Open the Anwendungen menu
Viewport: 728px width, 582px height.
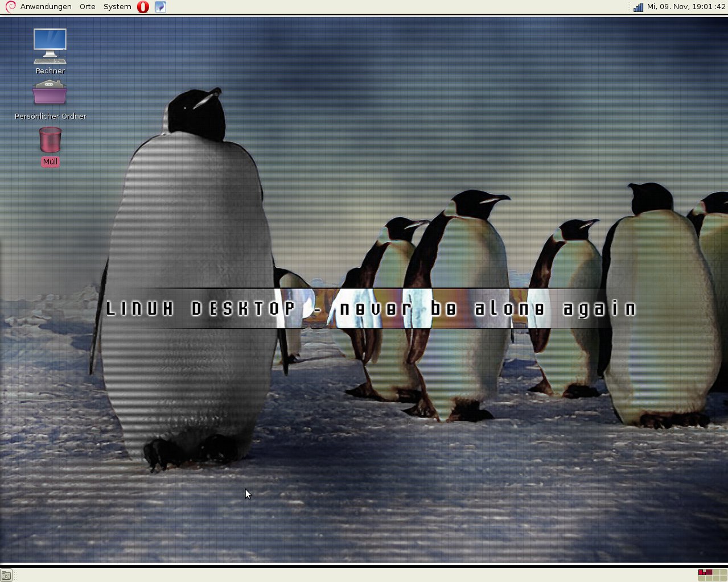tap(46, 7)
